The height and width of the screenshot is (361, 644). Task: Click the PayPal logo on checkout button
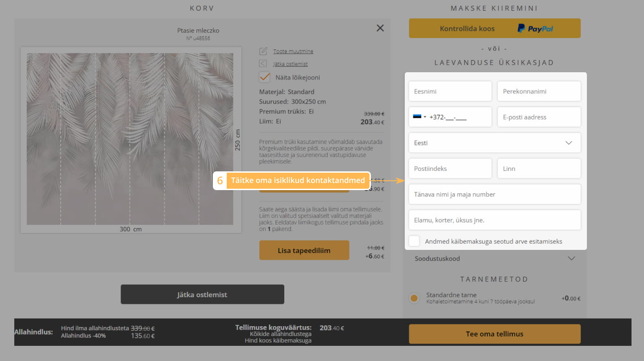[x=535, y=29]
